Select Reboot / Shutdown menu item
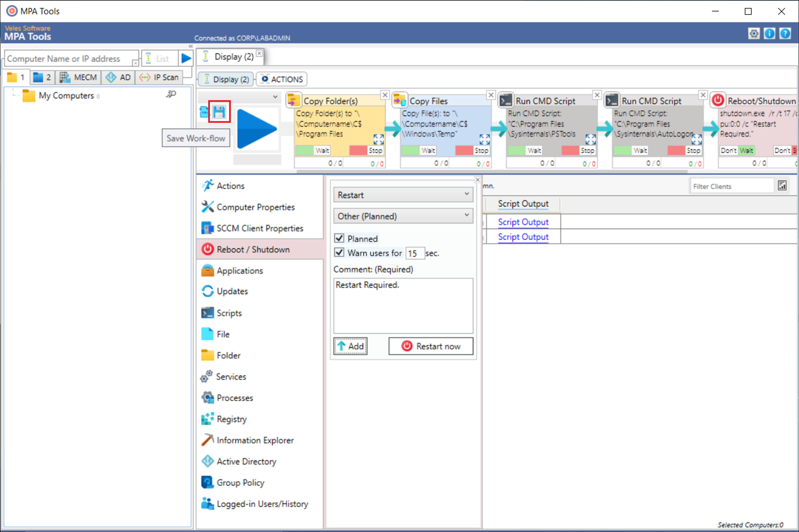The height and width of the screenshot is (532, 799). pyautogui.click(x=259, y=249)
